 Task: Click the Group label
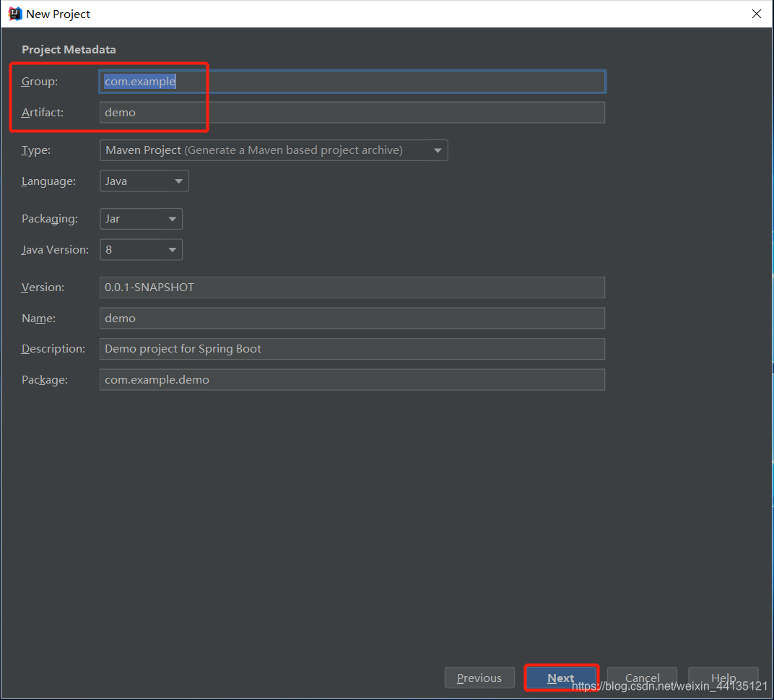(x=40, y=82)
